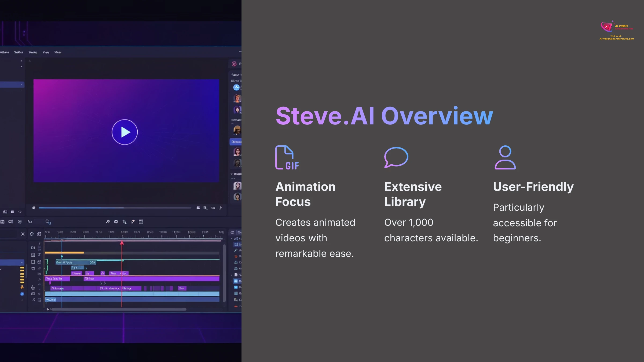The image size is (644, 362).
Task: Click the preview progress bar
Action: 115,208
